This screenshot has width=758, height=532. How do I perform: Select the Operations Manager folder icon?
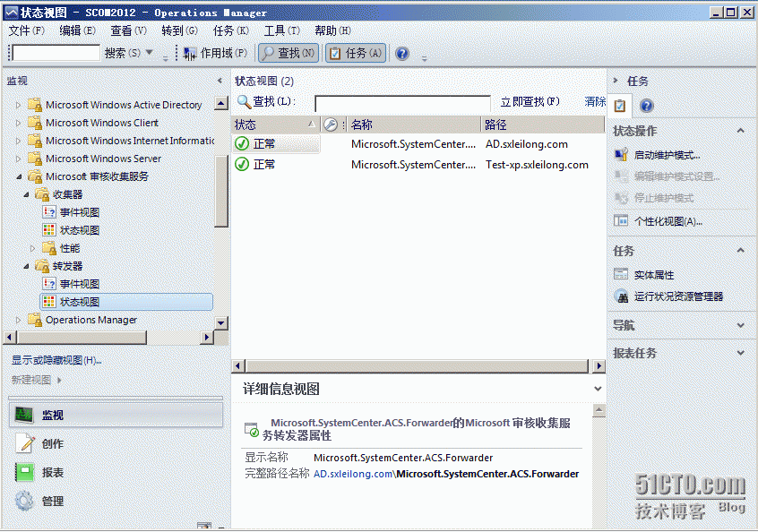[35, 320]
